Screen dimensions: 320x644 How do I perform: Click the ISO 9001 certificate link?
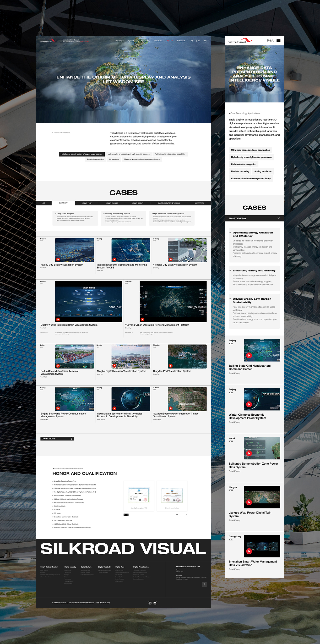56,510
